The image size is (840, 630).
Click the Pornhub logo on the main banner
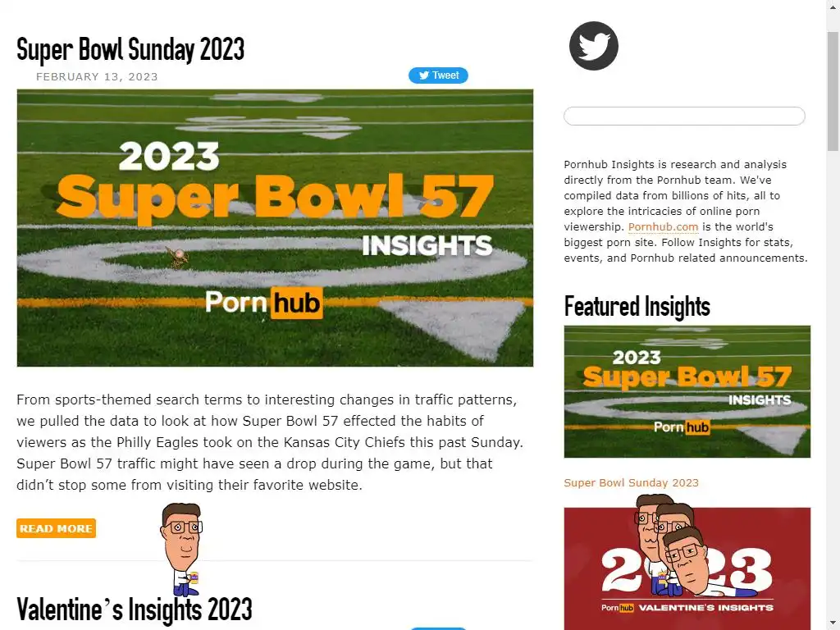tap(263, 303)
